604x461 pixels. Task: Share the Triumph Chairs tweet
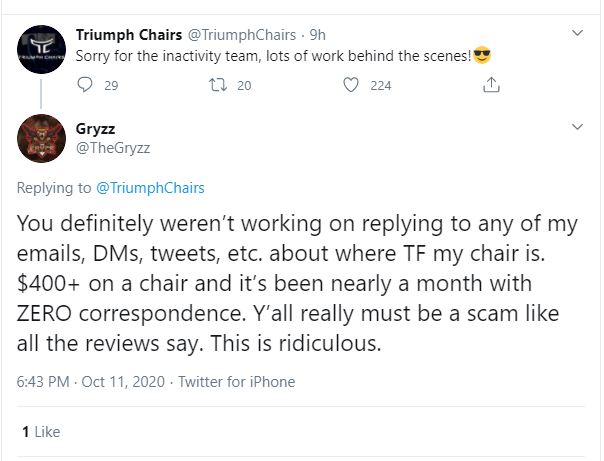click(x=491, y=85)
